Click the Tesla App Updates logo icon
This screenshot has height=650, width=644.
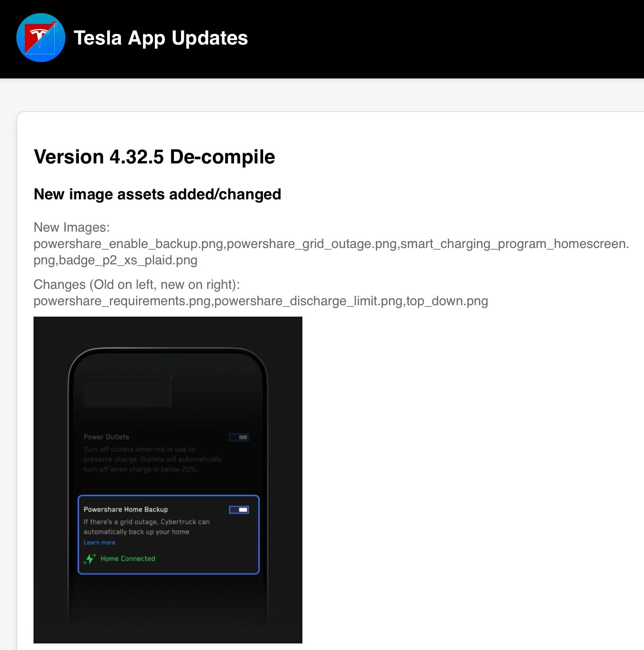(x=41, y=38)
